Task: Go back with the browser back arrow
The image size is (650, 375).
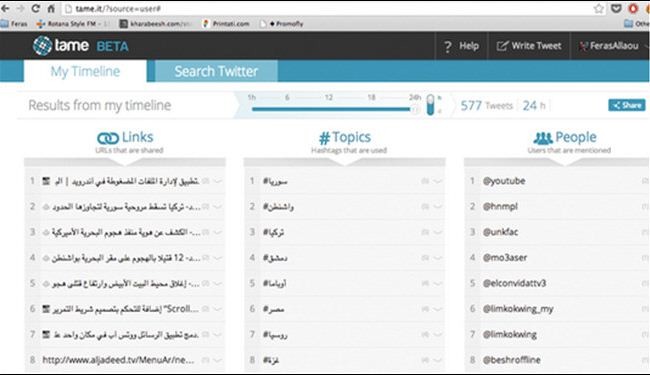Action: (x=5, y=8)
